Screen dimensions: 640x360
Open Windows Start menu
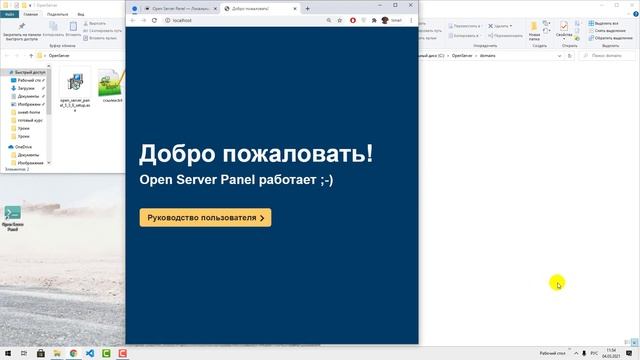tap(8, 353)
